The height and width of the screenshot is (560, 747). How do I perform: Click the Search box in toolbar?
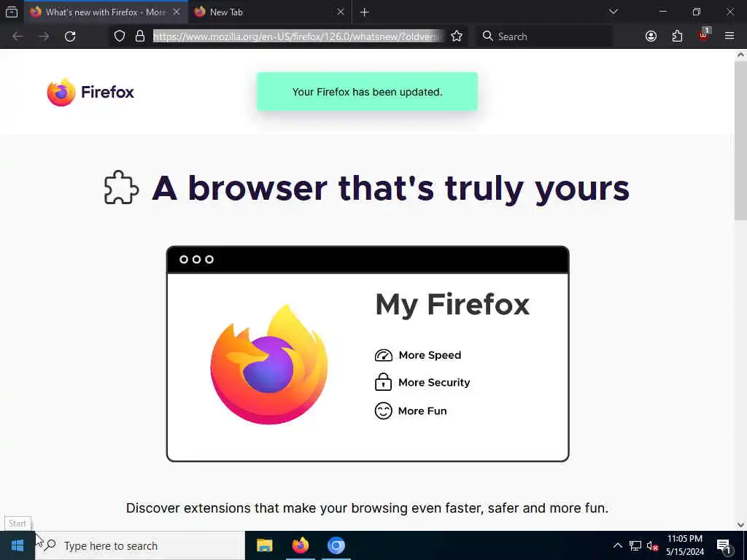[x=546, y=36]
